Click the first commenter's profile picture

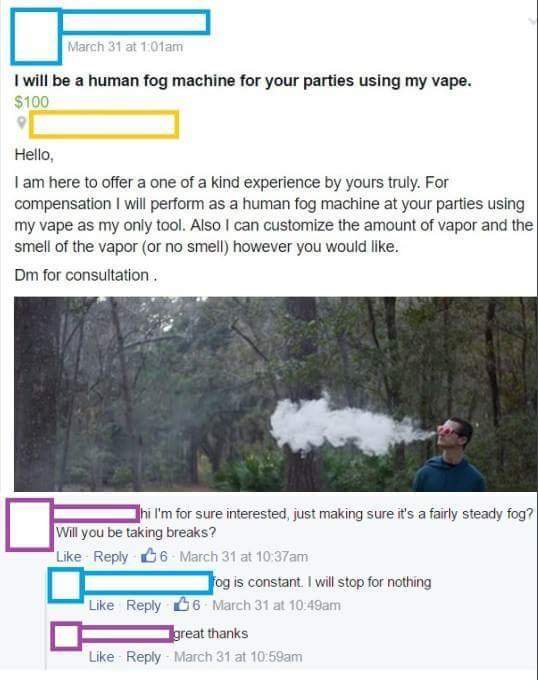pyautogui.click(x=29, y=525)
